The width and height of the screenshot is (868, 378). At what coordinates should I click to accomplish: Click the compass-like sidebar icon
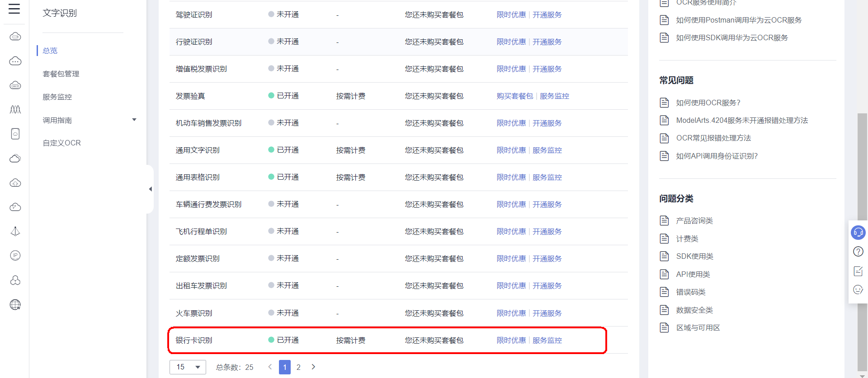tap(15, 232)
